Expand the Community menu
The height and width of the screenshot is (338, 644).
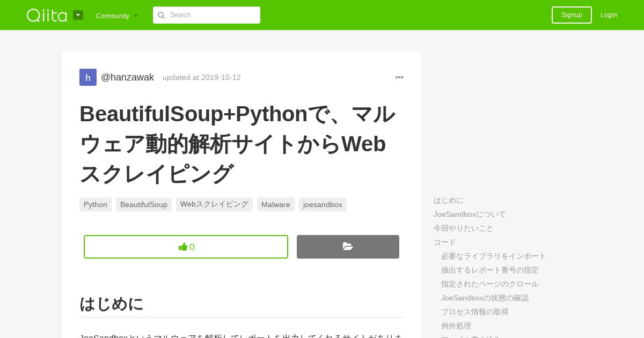point(117,16)
